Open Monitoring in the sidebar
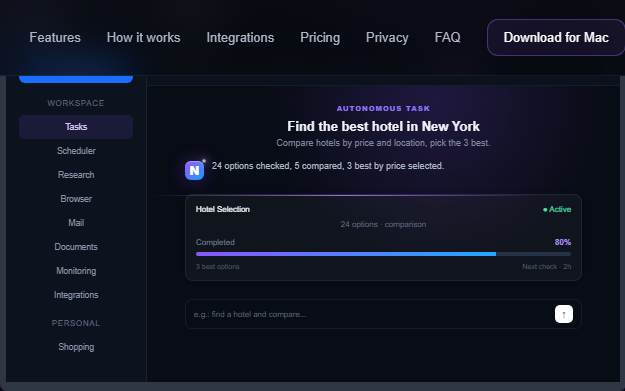The width and height of the screenshot is (625, 391). (x=76, y=271)
